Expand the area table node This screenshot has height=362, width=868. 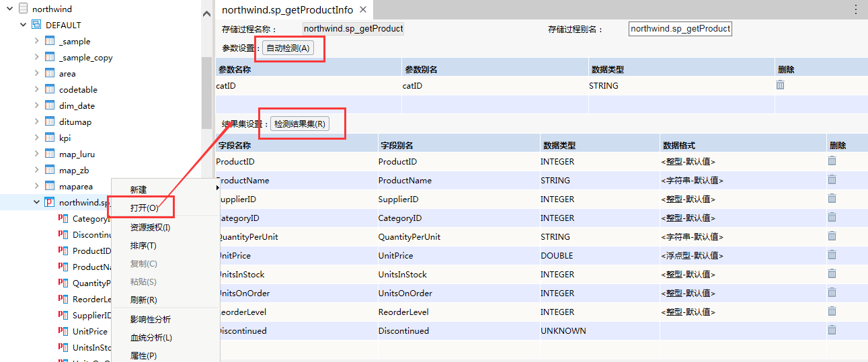coord(37,73)
